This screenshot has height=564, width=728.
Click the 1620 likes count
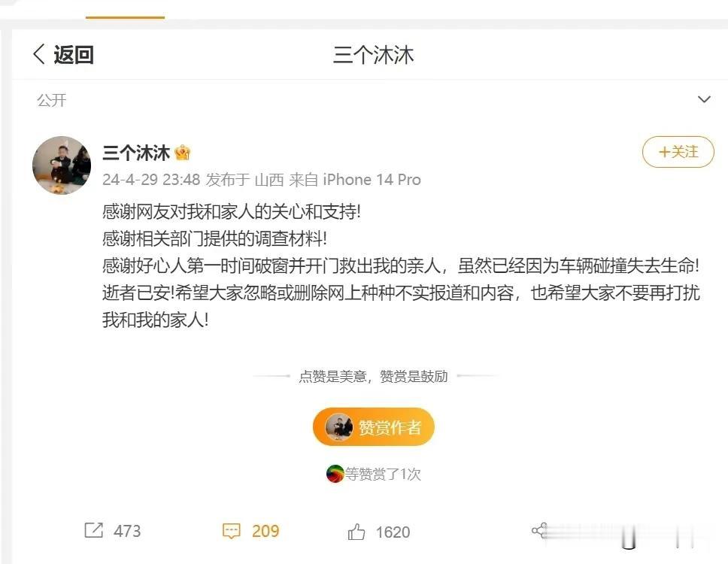tap(393, 532)
